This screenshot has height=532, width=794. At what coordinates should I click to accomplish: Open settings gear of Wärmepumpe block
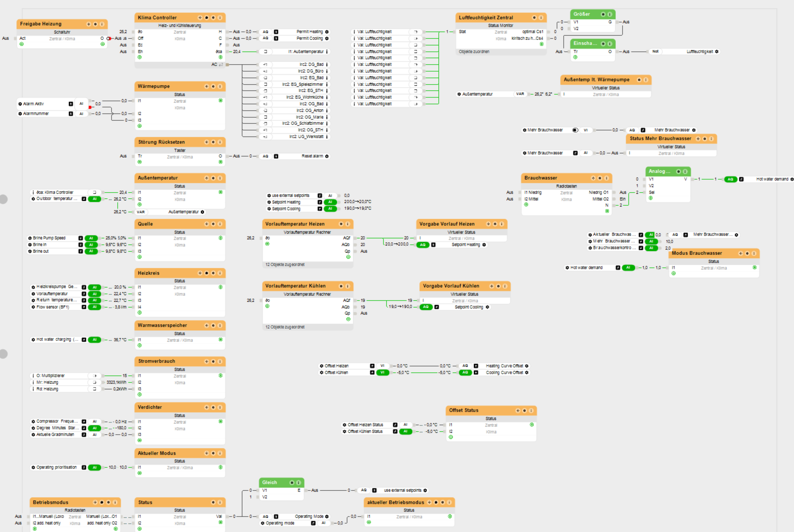tap(213, 86)
